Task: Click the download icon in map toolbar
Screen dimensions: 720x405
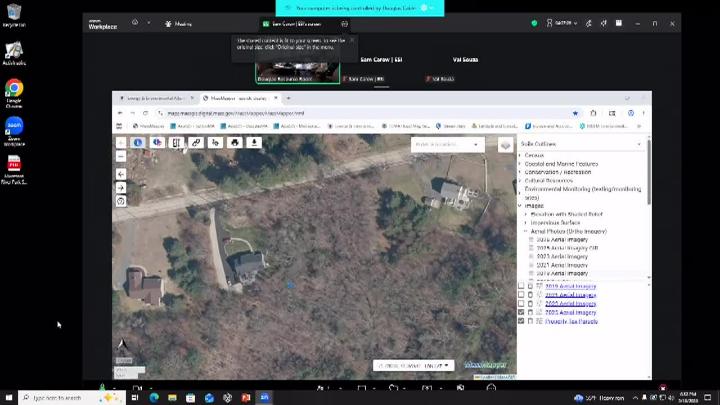Action: tap(254, 143)
